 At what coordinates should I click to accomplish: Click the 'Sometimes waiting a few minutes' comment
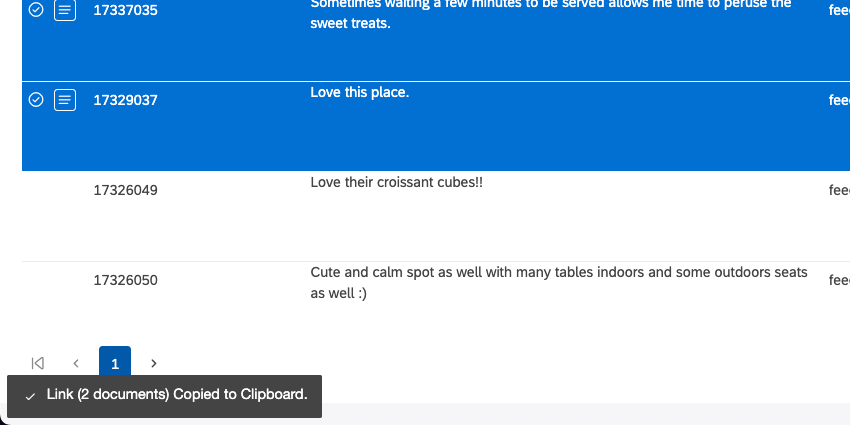[550, 5]
